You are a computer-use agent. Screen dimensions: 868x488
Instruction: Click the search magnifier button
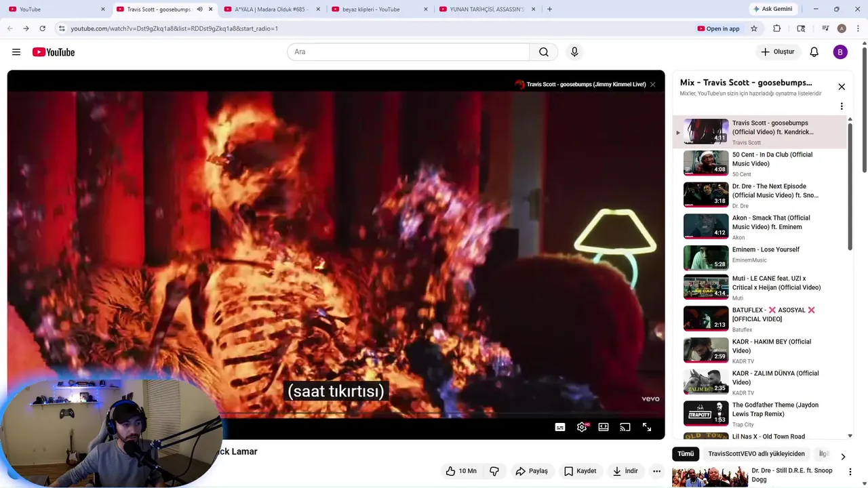click(544, 52)
